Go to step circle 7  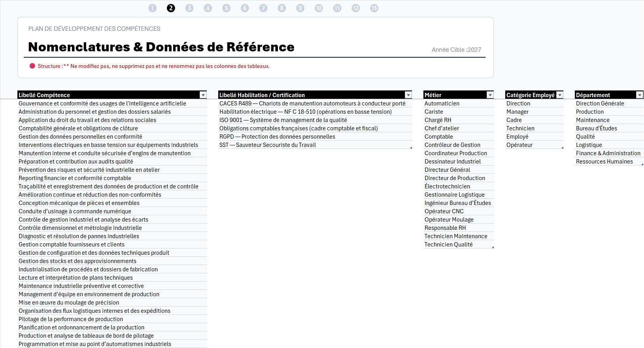[x=263, y=8]
